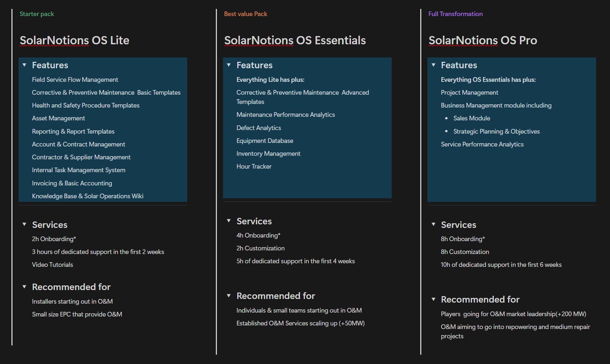The width and height of the screenshot is (610, 364).
Task: Click the Sales Module bullet item
Action: click(472, 118)
